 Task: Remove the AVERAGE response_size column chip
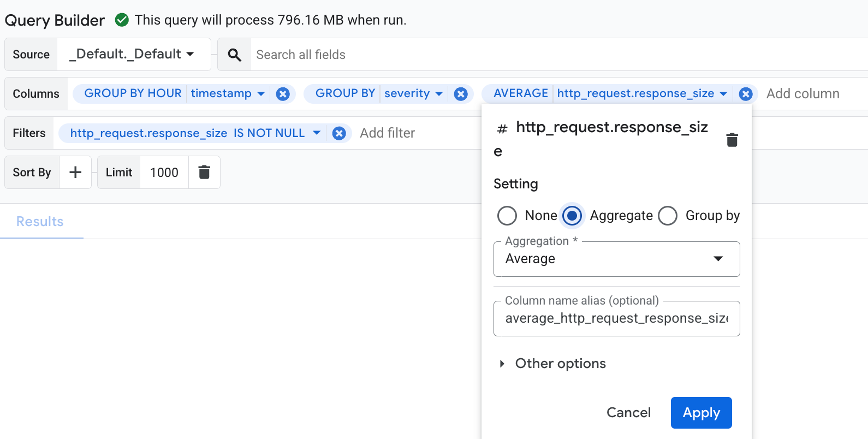coord(746,94)
